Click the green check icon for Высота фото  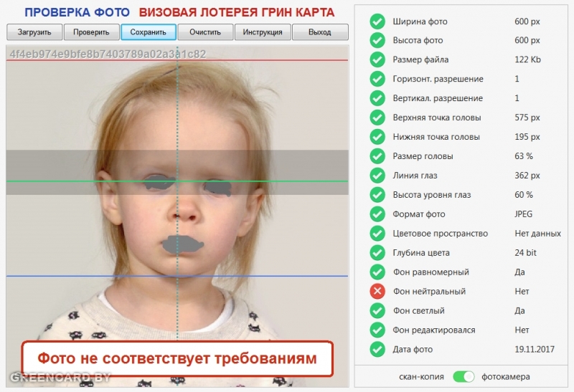click(377, 40)
